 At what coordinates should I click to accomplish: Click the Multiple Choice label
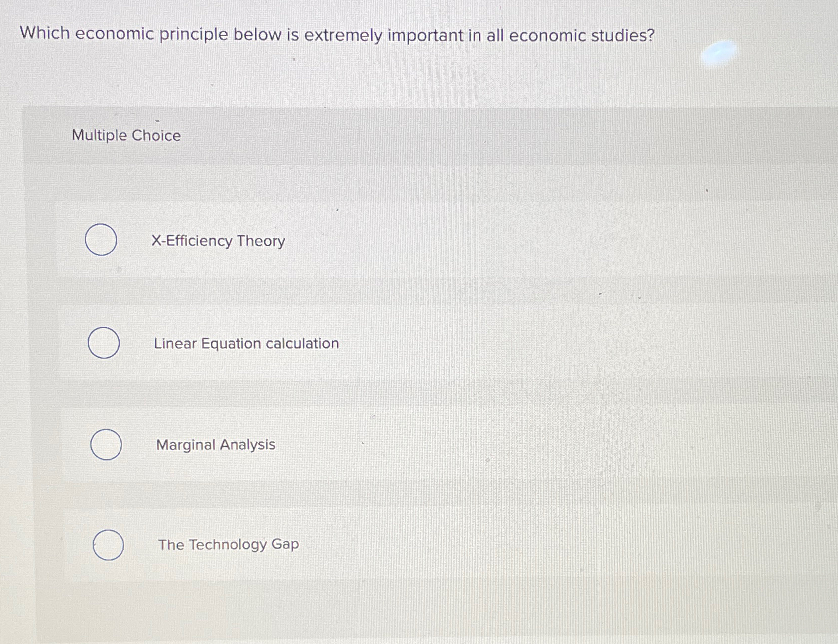point(126,135)
